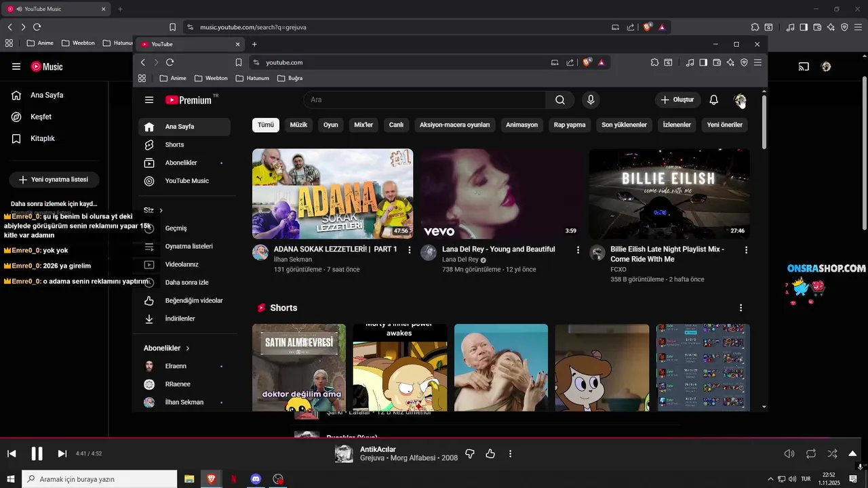Open YouTube Music hamburger menu
The width and height of the screenshot is (868, 488).
pos(16,66)
